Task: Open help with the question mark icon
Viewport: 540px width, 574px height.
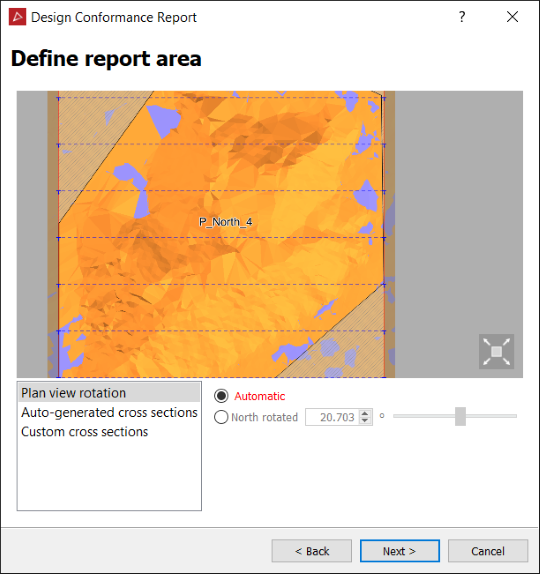Action: pyautogui.click(x=462, y=17)
